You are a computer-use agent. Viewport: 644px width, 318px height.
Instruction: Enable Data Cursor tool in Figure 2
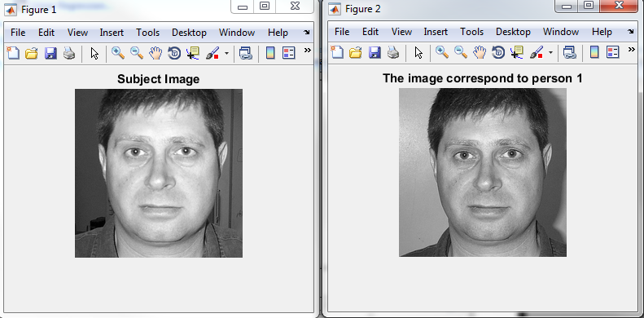point(517,52)
